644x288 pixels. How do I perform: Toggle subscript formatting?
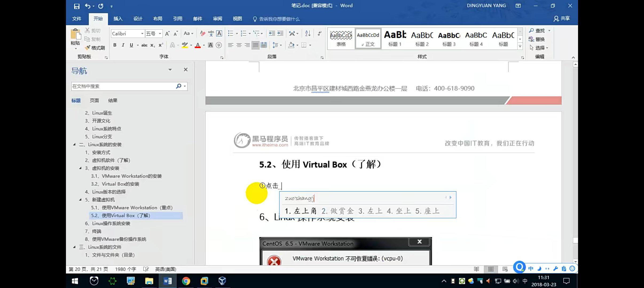point(152,45)
